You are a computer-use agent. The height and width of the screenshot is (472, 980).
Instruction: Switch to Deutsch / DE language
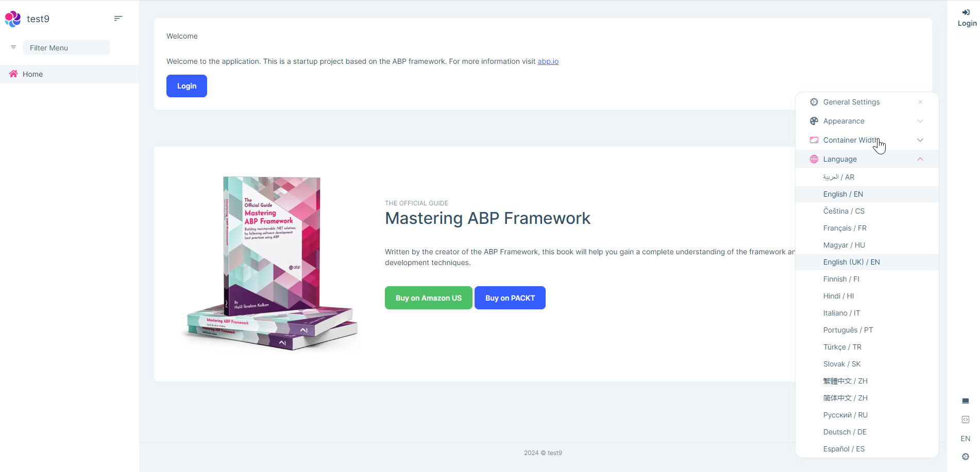coord(867,432)
